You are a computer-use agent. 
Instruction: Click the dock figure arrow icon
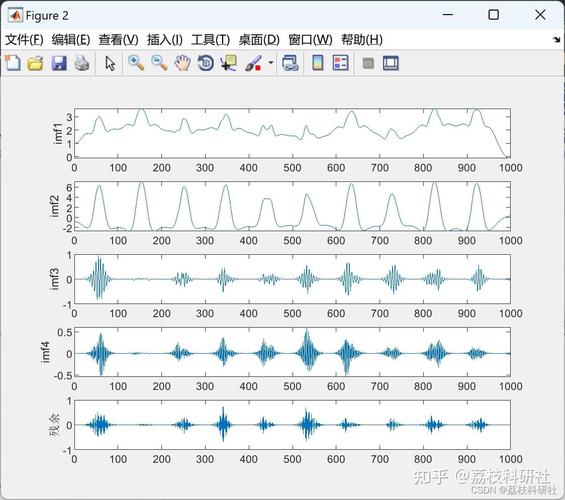point(556,39)
